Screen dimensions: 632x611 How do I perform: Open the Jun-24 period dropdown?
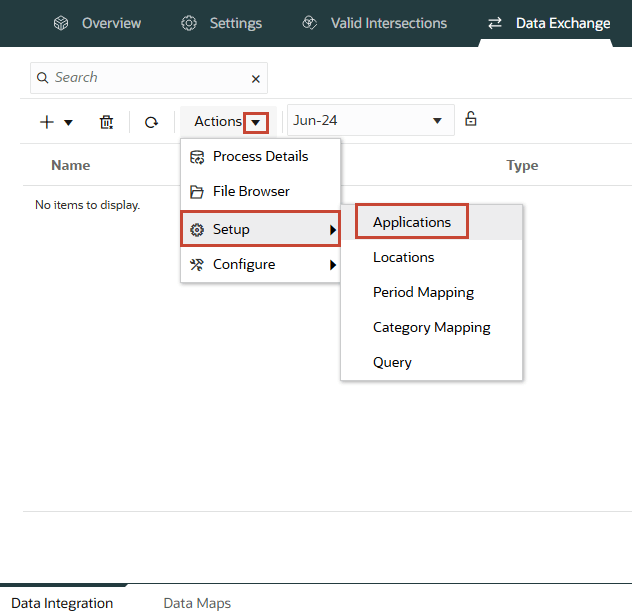pyautogui.click(x=370, y=120)
